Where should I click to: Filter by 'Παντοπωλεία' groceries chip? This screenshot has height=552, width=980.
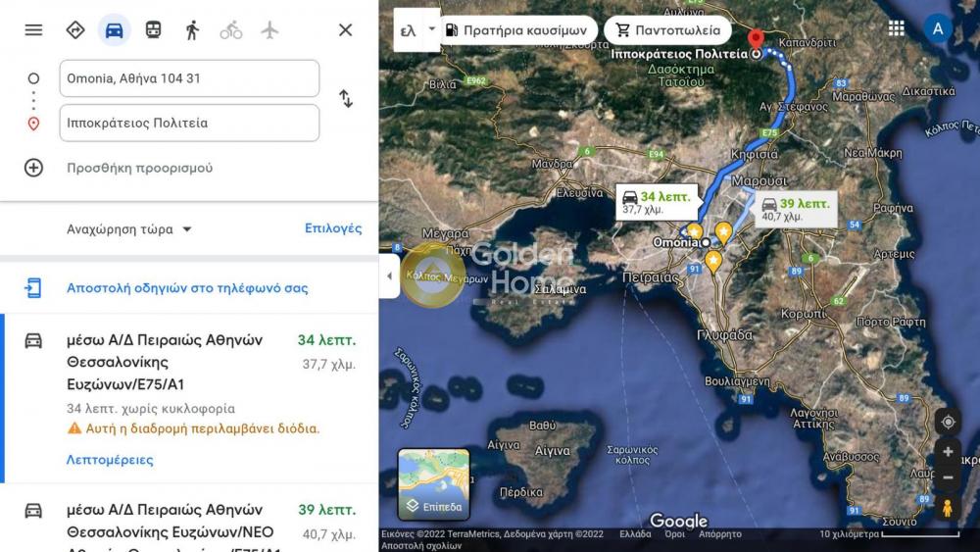coord(667,30)
